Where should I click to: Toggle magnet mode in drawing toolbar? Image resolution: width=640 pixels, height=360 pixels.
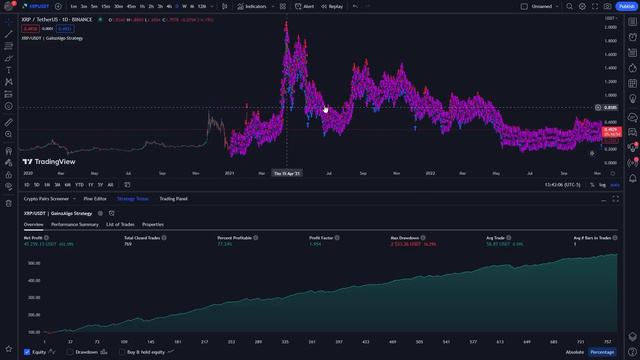click(9, 151)
